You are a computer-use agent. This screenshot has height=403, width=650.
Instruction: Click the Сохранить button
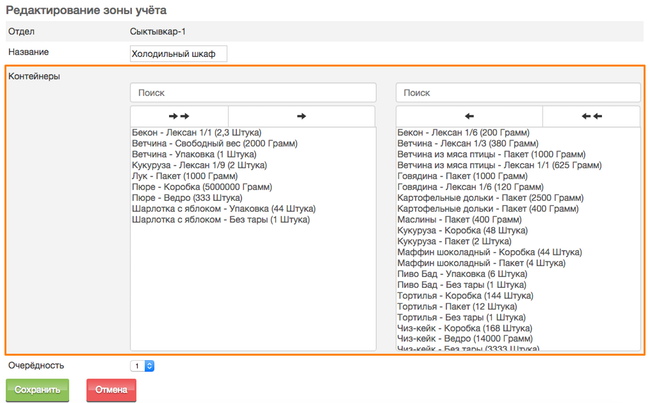[x=37, y=390]
